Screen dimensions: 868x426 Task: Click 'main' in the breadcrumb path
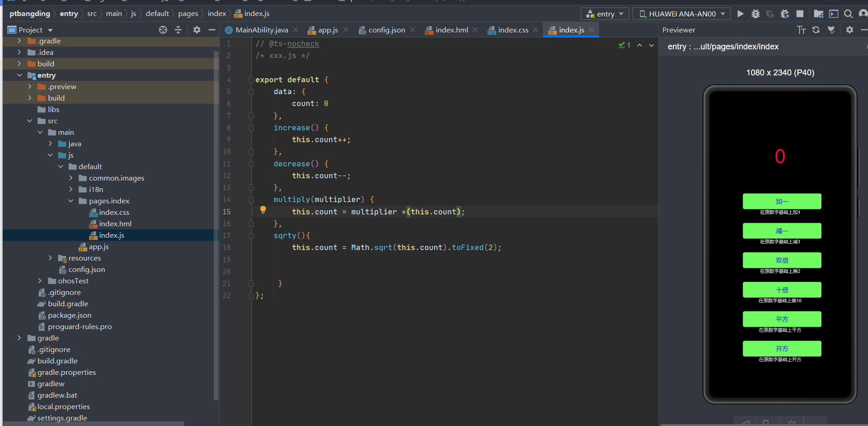pos(114,14)
